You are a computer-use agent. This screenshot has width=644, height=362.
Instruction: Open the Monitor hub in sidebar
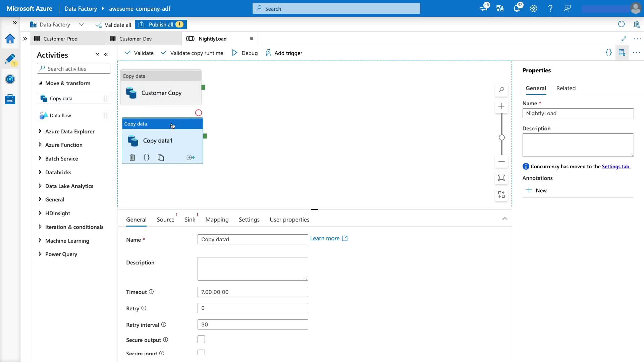10,79
